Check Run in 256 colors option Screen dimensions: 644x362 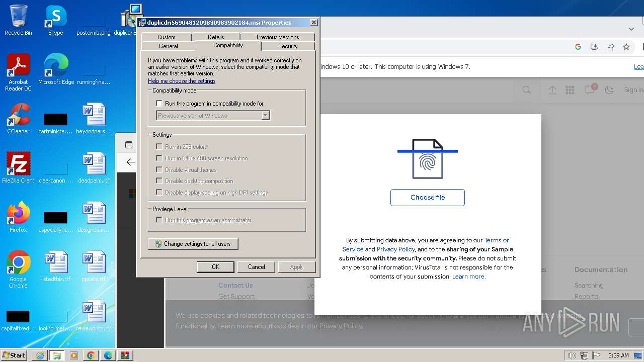[x=159, y=147]
